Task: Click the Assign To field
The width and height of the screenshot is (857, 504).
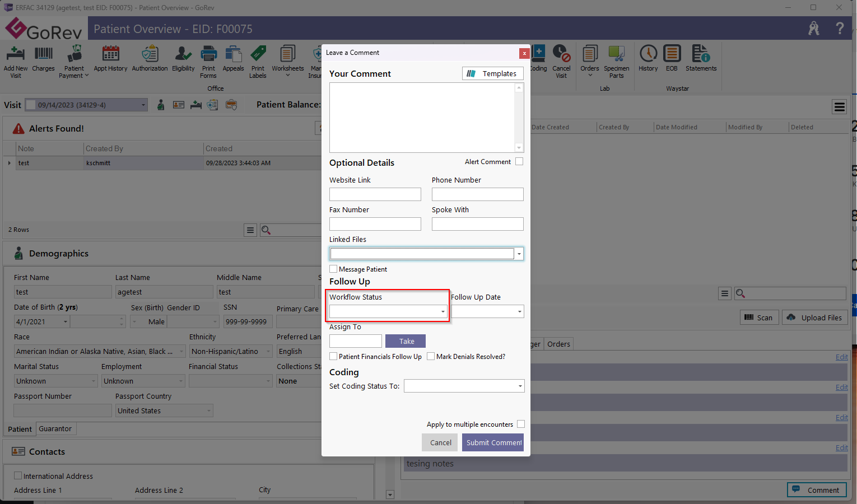Action: pos(356,341)
